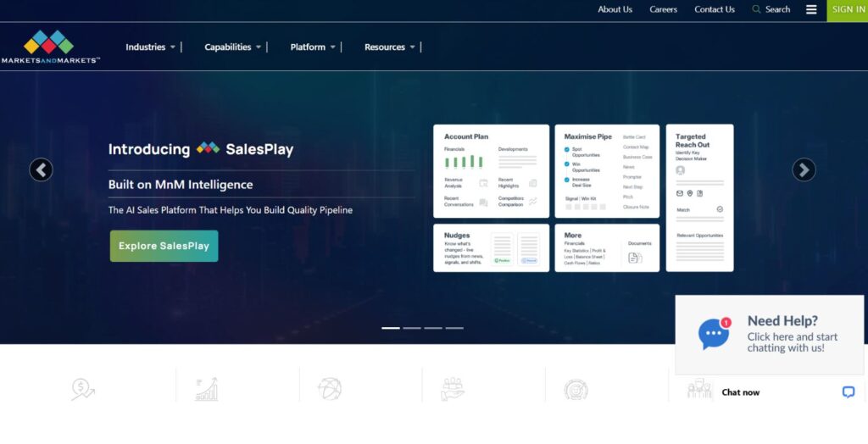Expand the Industries dropdown menu
The height and width of the screenshot is (444, 868).
[151, 47]
